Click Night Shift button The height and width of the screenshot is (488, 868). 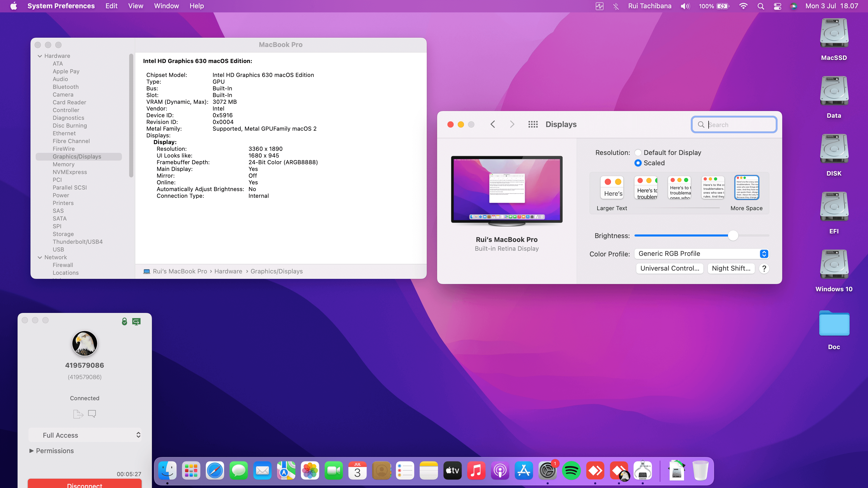click(731, 269)
